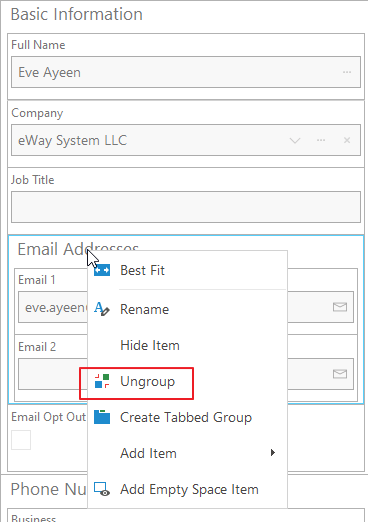This screenshot has height=522, width=368.
Task: Open the Add Item menu entry
Action: tap(187, 453)
